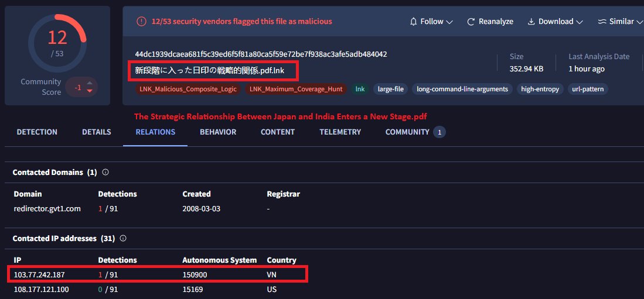Open the COMMUNITY tab
Image resolution: width=644 pixels, height=299 pixels.
(407, 132)
